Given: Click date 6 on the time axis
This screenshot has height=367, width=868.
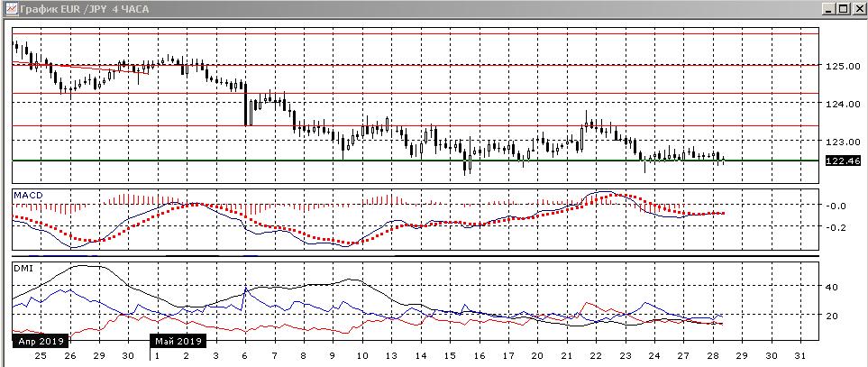Looking at the screenshot, I should (245, 356).
